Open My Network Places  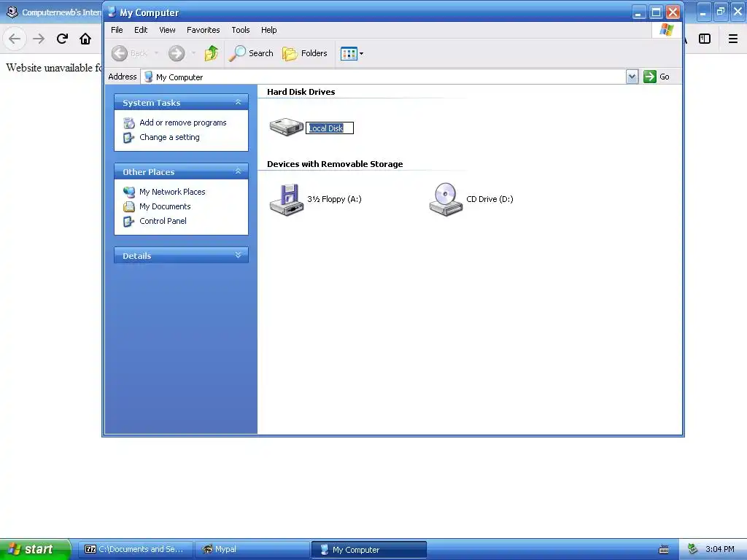click(172, 192)
